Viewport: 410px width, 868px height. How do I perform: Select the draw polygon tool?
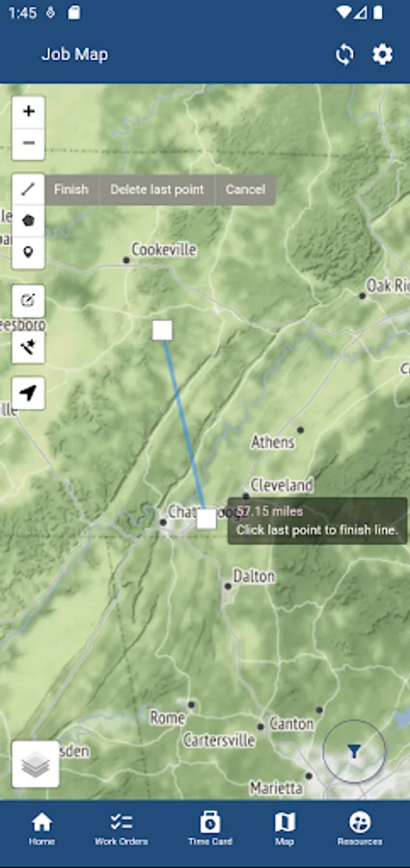[x=28, y=221]
